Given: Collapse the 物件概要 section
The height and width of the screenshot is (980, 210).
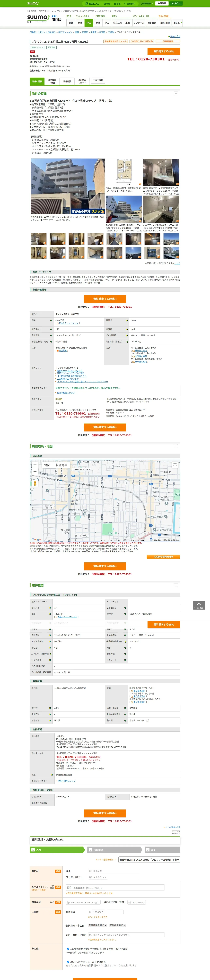Looking at the screenshot, I should (176, 585).
